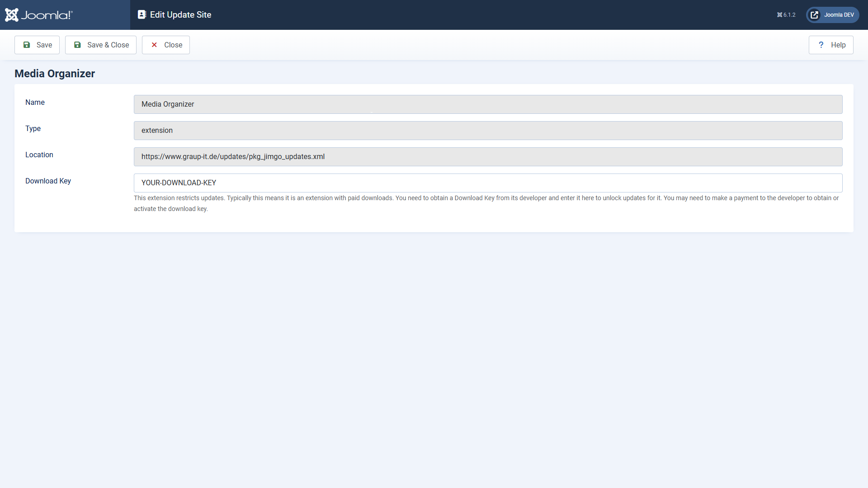
Task: Open the Help button
Action: coord(831,45)
